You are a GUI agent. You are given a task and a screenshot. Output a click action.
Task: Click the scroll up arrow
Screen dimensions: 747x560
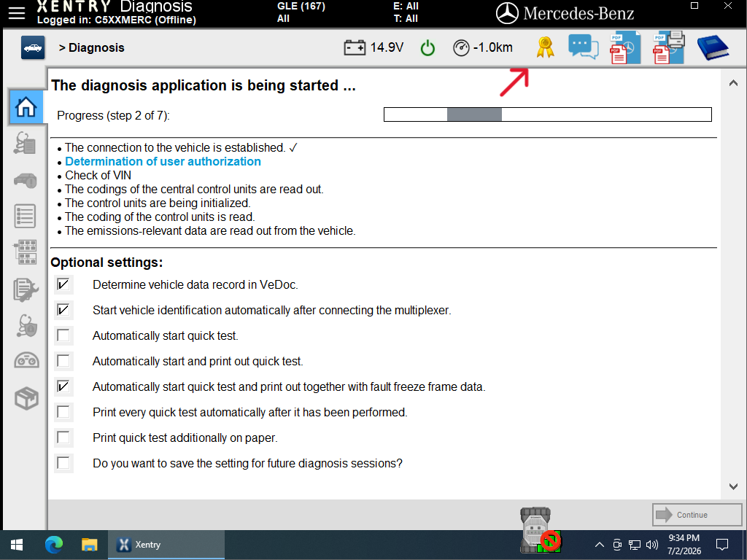click(x=733, y=83)
